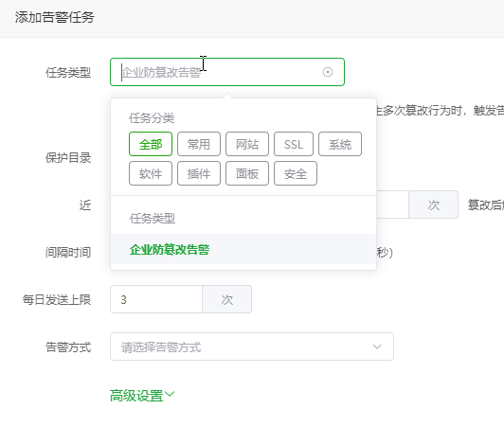Filter tasks by 网站 category
Viewport: 504px width, 427px height.
(x=247, y=144)
